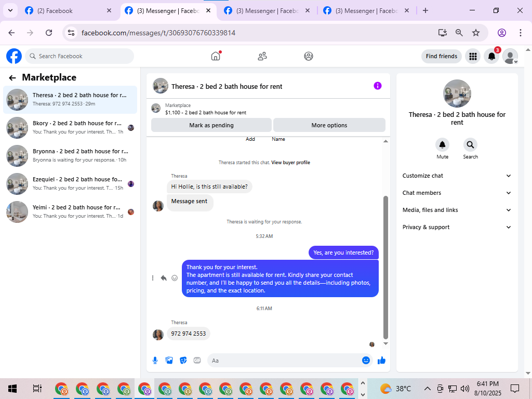The image size is (532, 399).
Task: Open the Groups icon in top navigation
Action: [x=309, y=56]
